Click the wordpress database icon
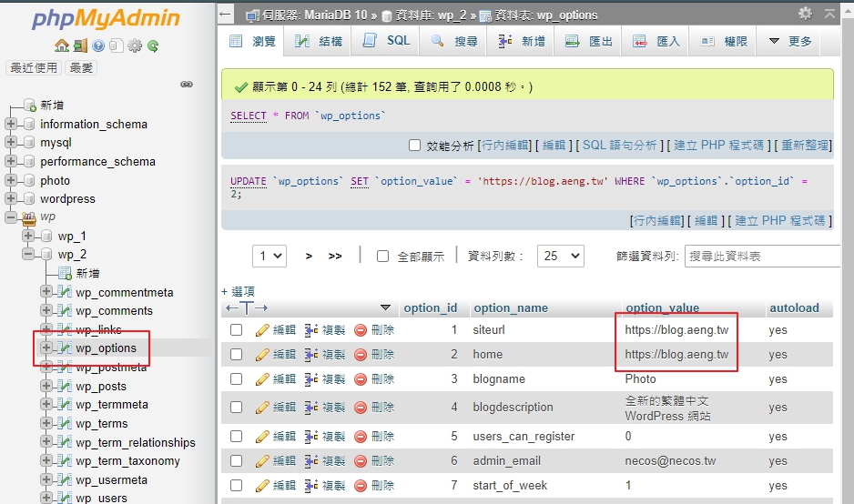 (29, 198)
